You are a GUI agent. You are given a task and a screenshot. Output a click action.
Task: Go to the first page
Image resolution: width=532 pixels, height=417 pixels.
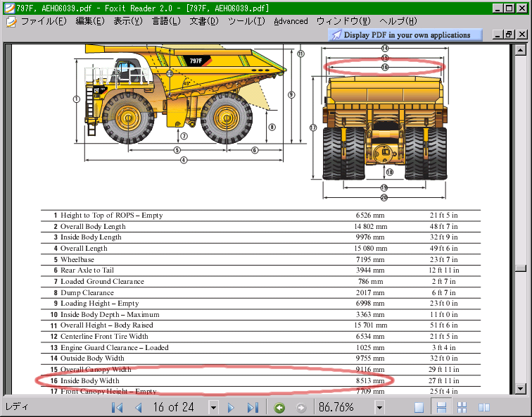[117, 407]
